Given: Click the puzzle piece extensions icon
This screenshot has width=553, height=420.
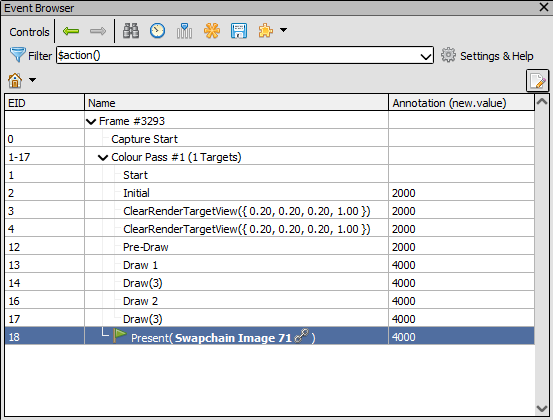Looking at the screenshot, I should (x=266, y=31).
